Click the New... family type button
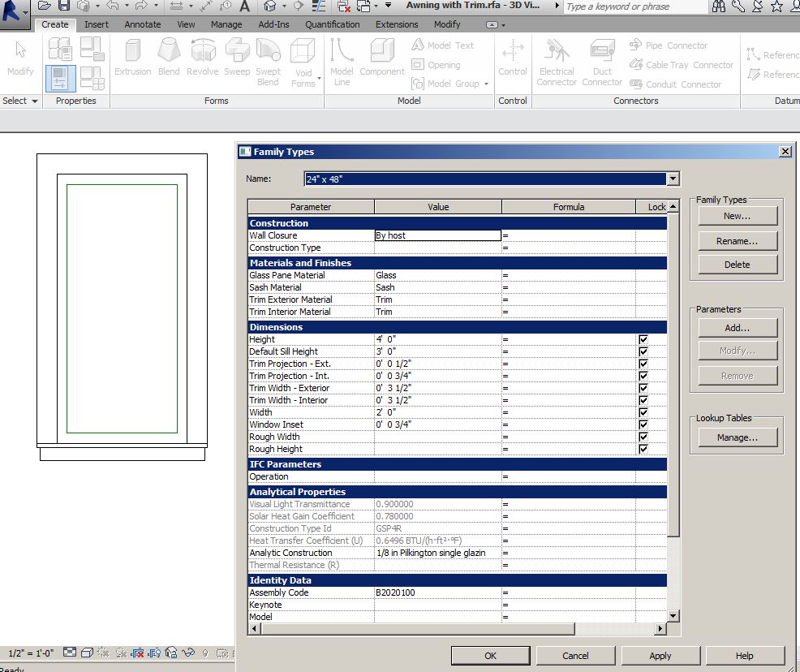800x672 pixels. click(x=737, y=216)
